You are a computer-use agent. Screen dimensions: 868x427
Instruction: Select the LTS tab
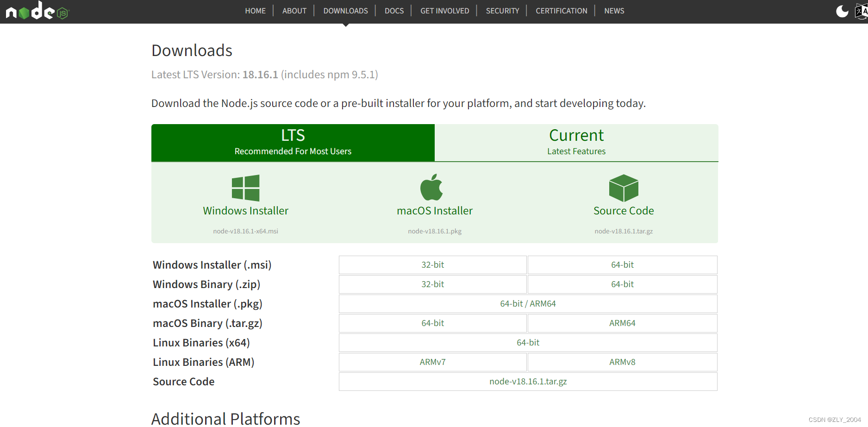[x=293, y=143]
